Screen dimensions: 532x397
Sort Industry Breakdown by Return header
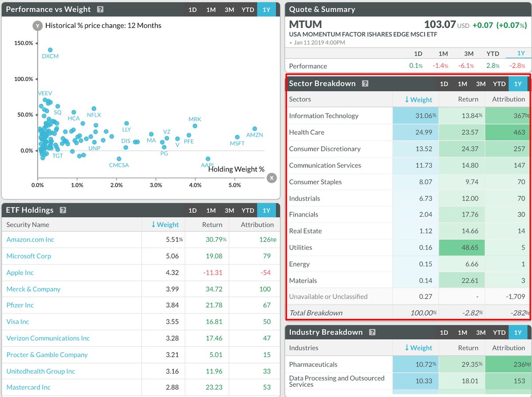468,348
